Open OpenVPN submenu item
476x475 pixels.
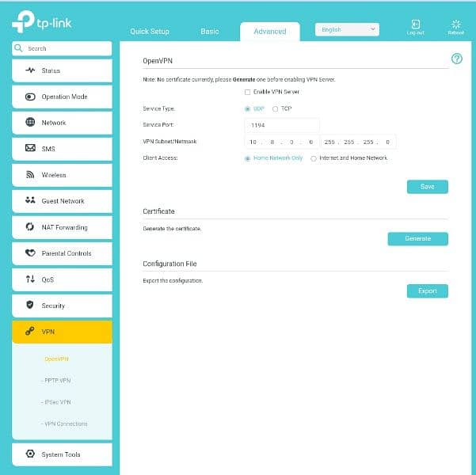pyautogui.click(x=56, y=359)
